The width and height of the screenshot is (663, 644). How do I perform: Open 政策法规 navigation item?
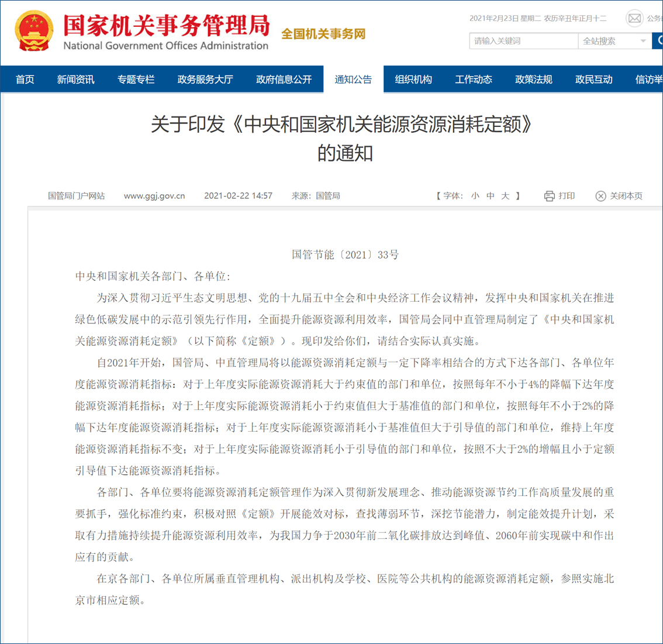534,79
